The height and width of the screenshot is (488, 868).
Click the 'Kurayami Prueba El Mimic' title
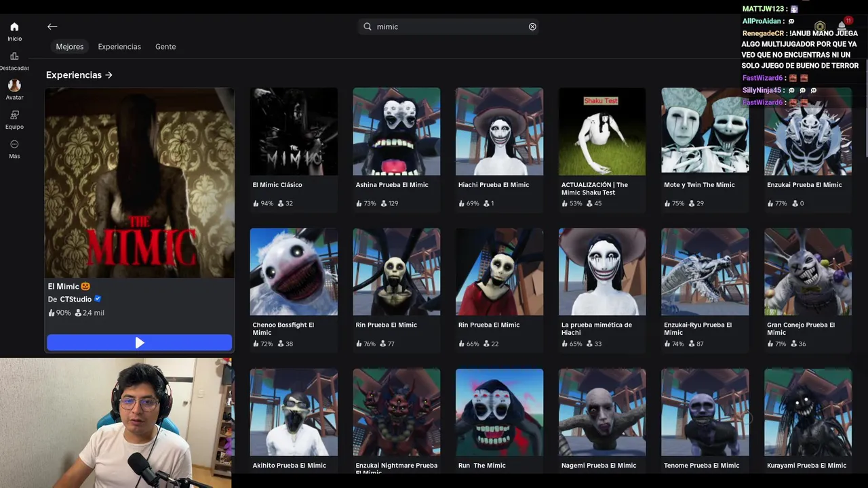pyautogui.click(x=807, y=466)
